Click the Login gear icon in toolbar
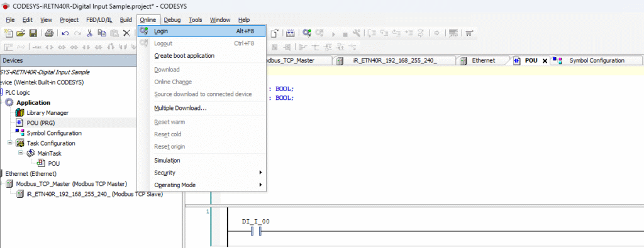The width and height of the screenshot is (644, 248). coord(307,33)
